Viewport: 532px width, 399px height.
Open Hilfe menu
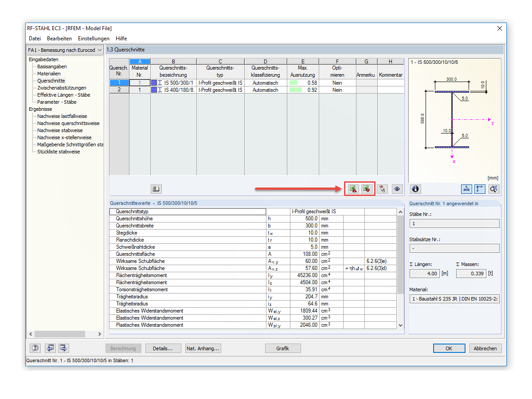121,39
